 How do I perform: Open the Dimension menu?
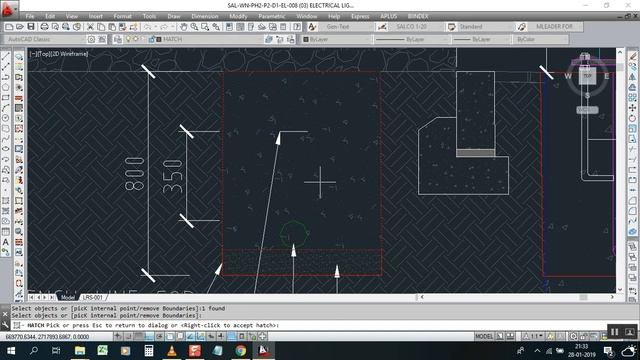point(205,16)
